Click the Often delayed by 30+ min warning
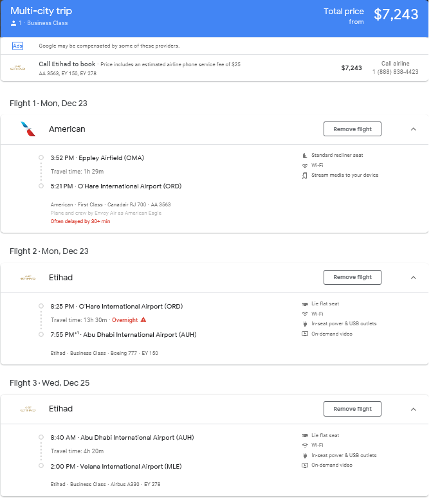431x504 pixels. [x=80, y=221]
